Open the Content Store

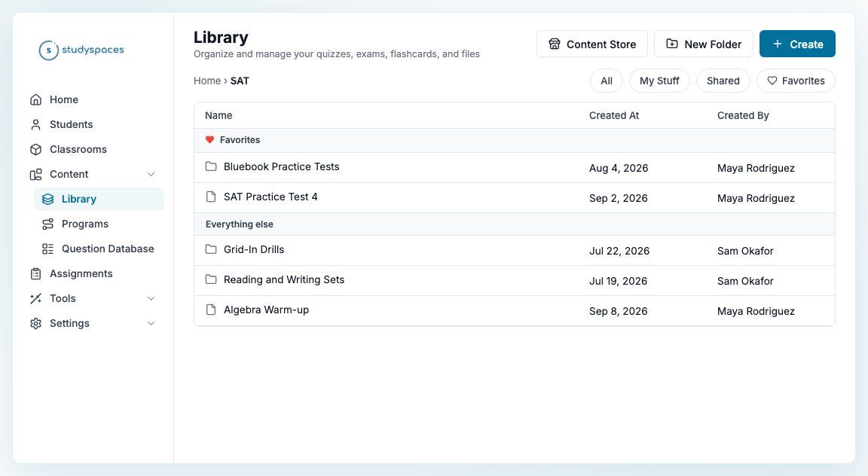[x=591, y=44]
